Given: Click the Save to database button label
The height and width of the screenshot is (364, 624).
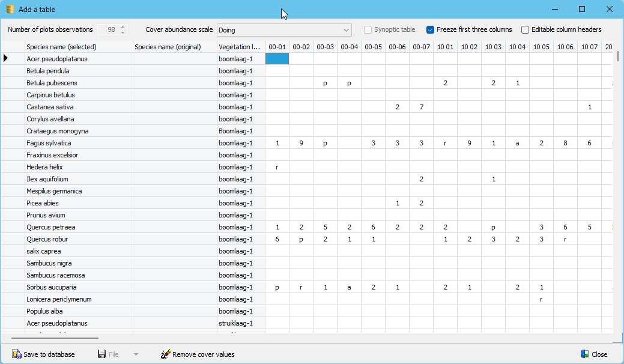Looking at the screenshot, I should pos(49,354).
